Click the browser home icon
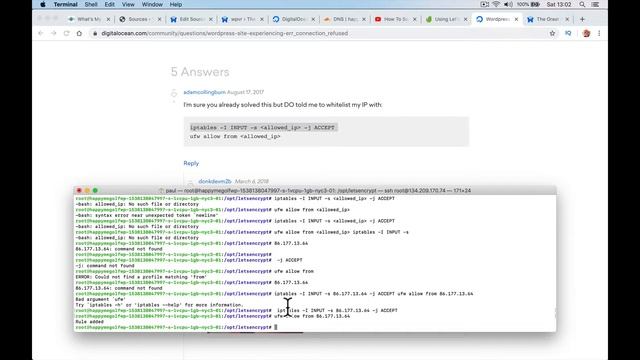This screenshot has height=360, width=640. click(x=79, y=33)
